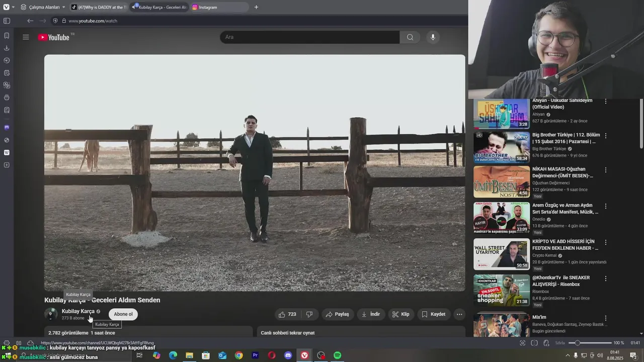Download the video with İndir
Viewport: 644px width, 362px height.
point(371,314)
